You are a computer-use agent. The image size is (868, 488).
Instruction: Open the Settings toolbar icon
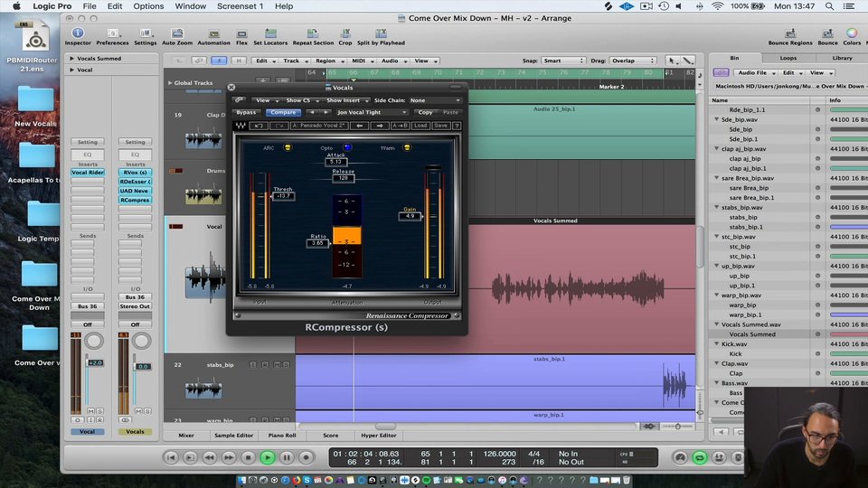[x=145, y=36]
